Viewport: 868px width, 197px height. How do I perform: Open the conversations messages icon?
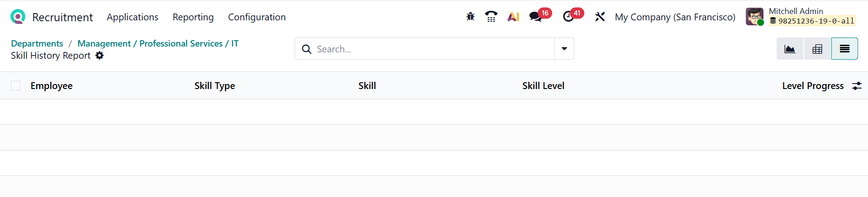click(x=535, y=17)
